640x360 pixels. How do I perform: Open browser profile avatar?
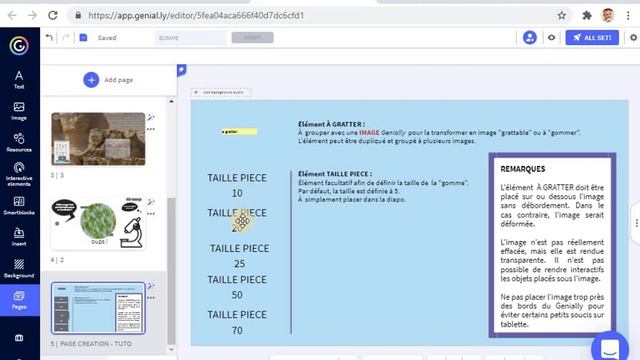tap(608, 16)
